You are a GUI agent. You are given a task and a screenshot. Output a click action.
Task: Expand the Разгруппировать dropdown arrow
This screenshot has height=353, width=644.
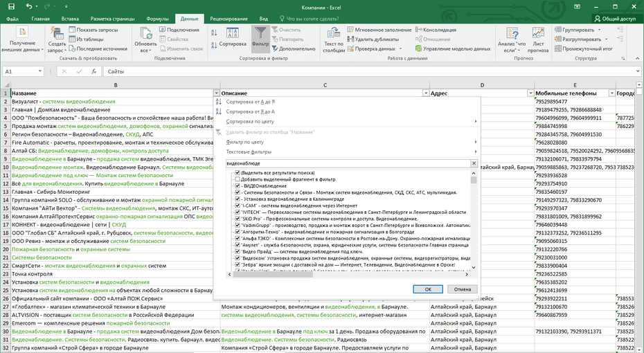point(606,39)
